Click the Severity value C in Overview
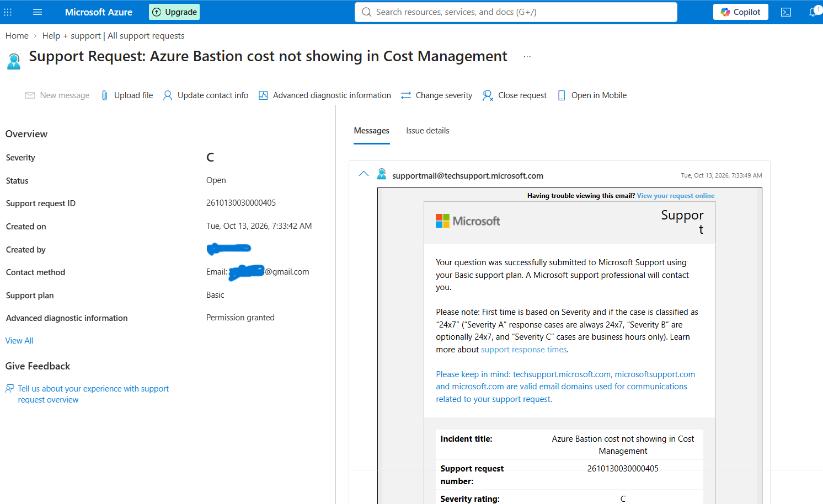 [210, 158]
